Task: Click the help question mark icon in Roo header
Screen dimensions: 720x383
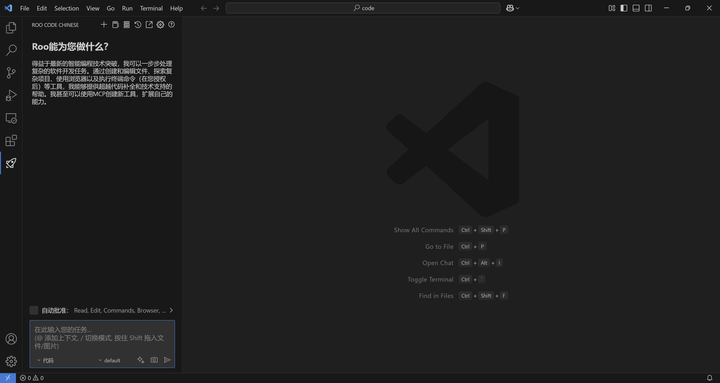Action: (171, 25)
